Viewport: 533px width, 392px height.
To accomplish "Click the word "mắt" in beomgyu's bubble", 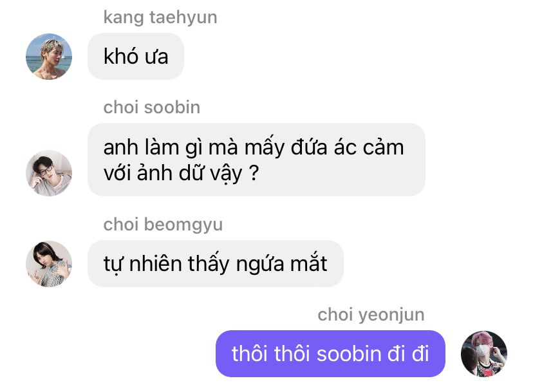I will pyautogui.click(x=308, y=263).
